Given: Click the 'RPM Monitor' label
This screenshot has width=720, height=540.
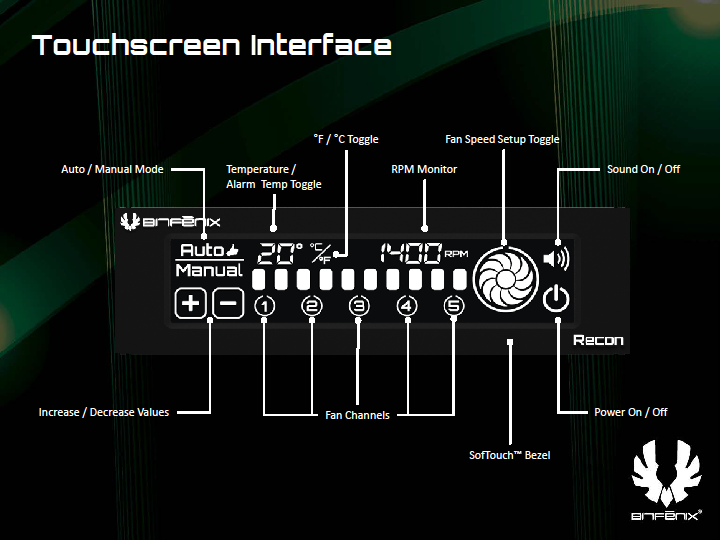Looking at the screenshot, I should pos(424,169).
